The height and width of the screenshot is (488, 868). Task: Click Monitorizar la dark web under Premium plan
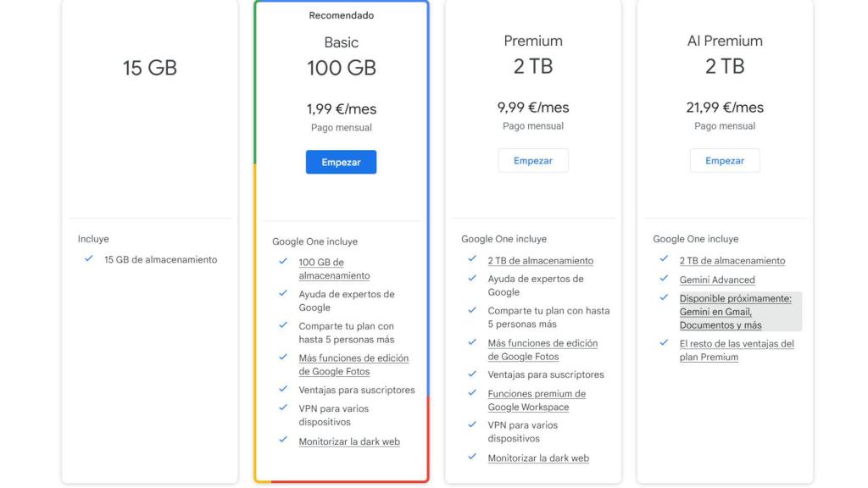click(x=538, y=457)
